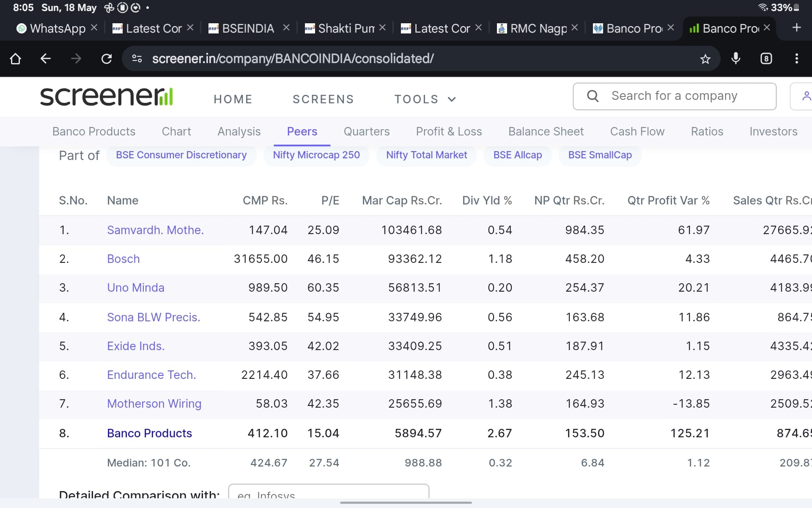
Task: Sort by CMP Rs. column header
Action: tap(265, 200)
